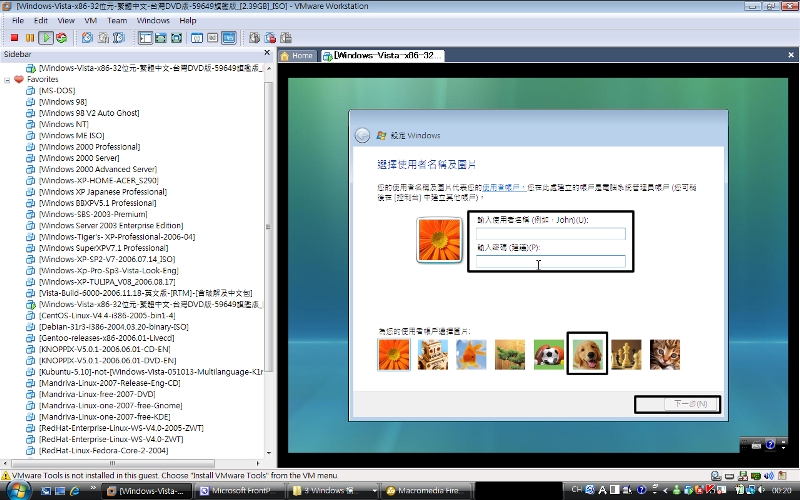Screen dimensions: 800x500
Task: Open the Help menu
Action: 188,20
